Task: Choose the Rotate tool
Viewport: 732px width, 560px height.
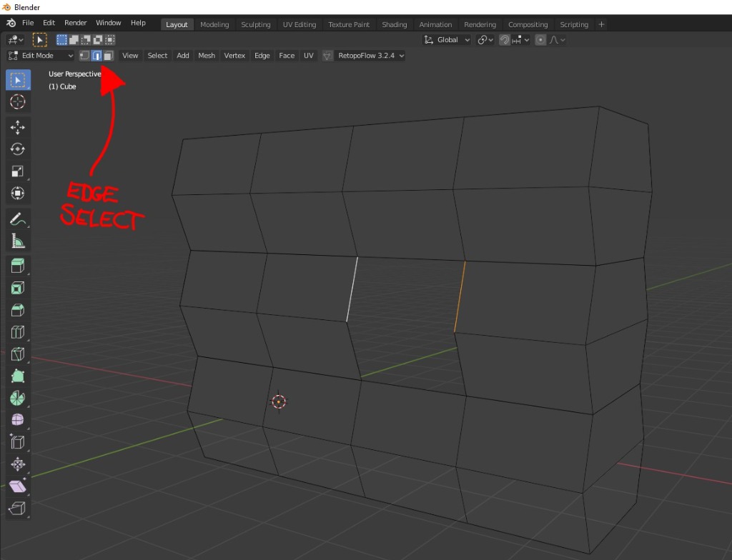Action: point(18,149)
